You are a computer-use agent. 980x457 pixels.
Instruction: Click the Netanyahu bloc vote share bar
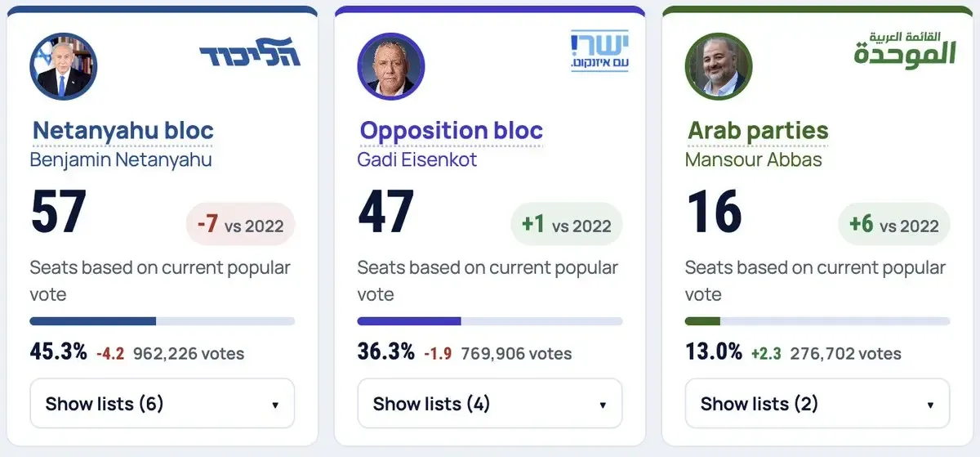coord(163,321)
